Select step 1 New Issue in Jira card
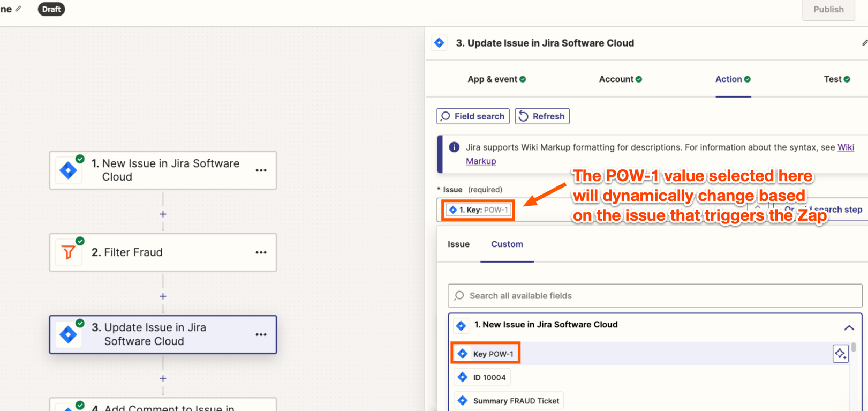 (x=163, y=170)
